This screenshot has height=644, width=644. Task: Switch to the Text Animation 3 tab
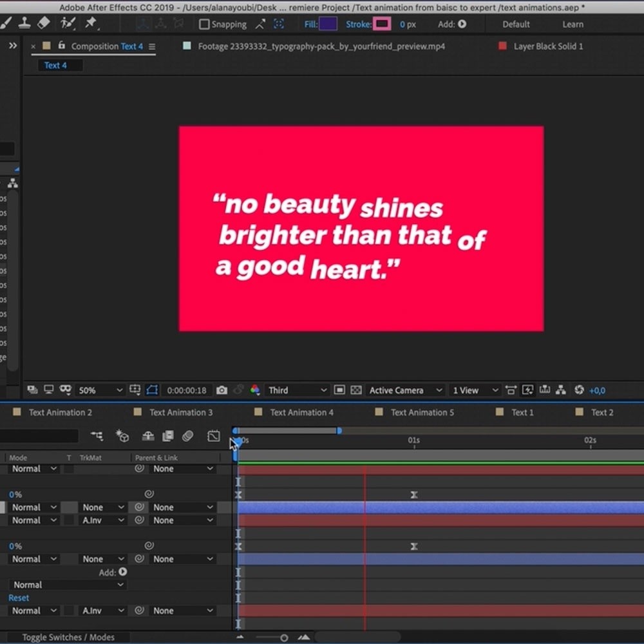click(x=180, y=412)
